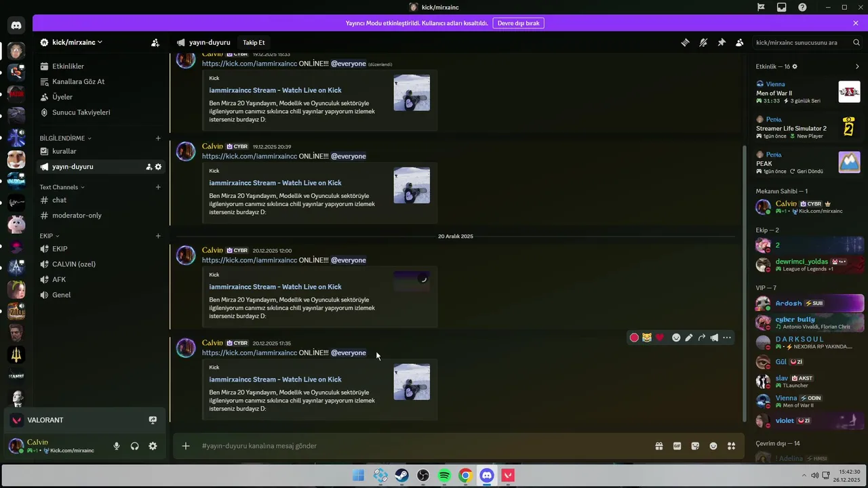Open the GIF picker icon
The width and height of the screenshot is (868, 488).
(677, 446)
